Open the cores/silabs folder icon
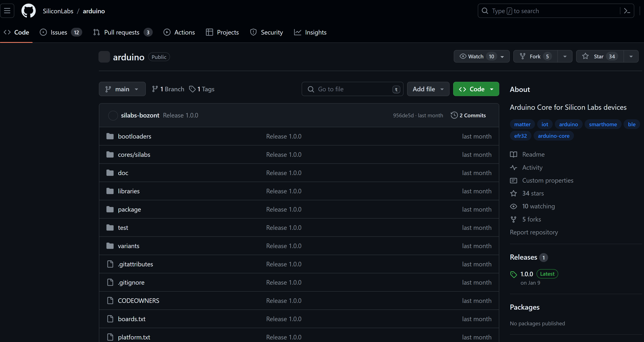644x342 pixels. (x=110, y=154)
